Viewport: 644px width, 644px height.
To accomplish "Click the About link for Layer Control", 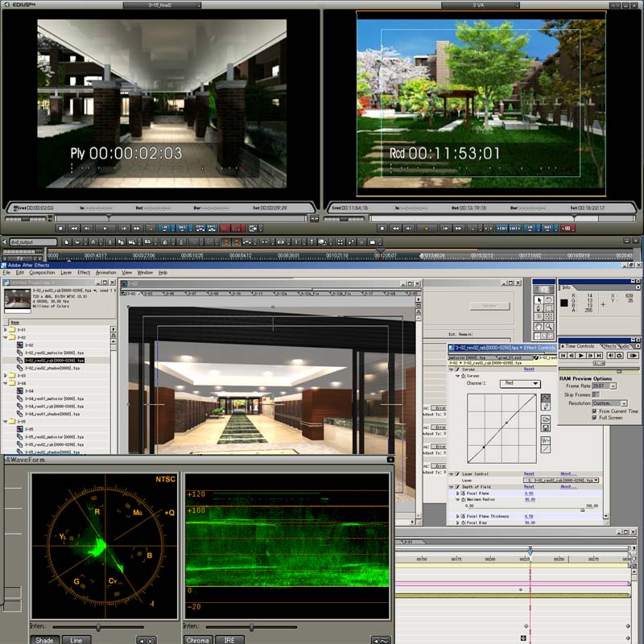I will (568, 473).
